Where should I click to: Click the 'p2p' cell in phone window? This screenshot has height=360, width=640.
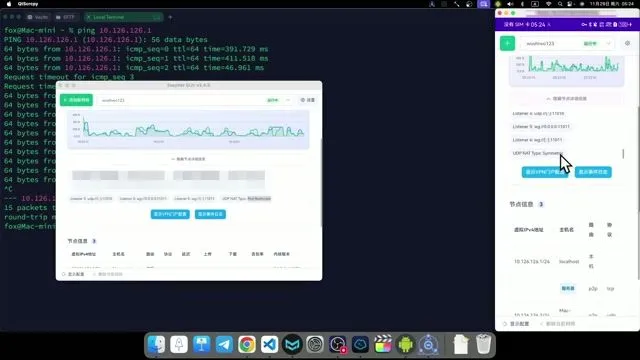[x=593, y=289]
